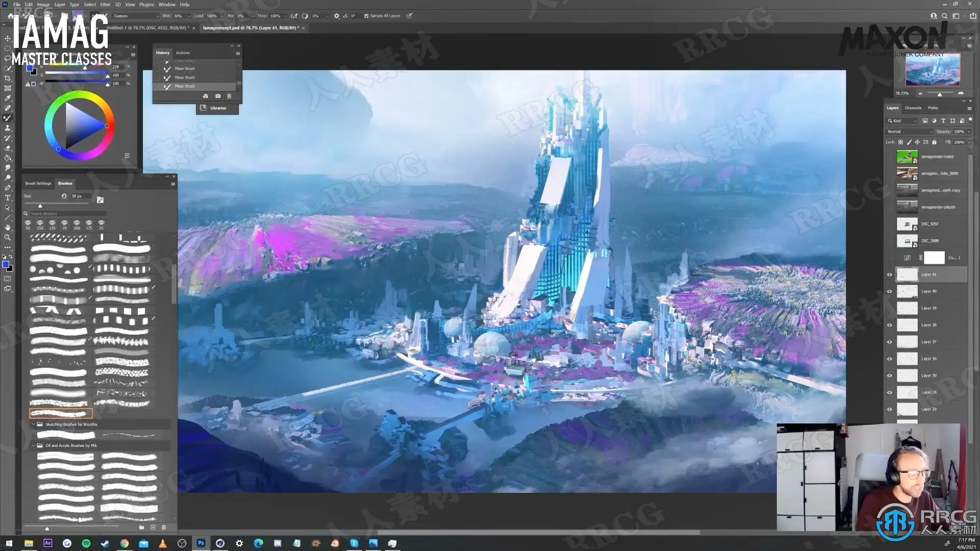
Task: Hide Layer 38 visibility eye
Action: coord(890,325)
